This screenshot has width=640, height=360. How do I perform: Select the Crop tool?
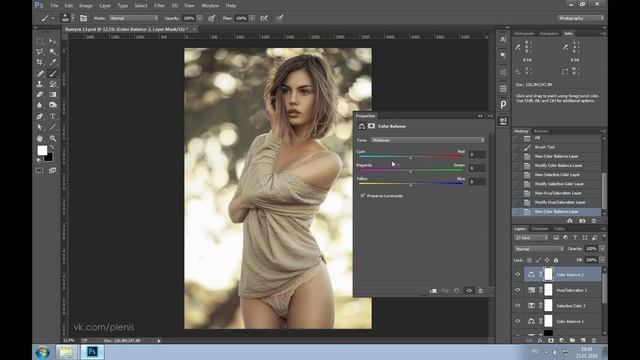(40, 62)
